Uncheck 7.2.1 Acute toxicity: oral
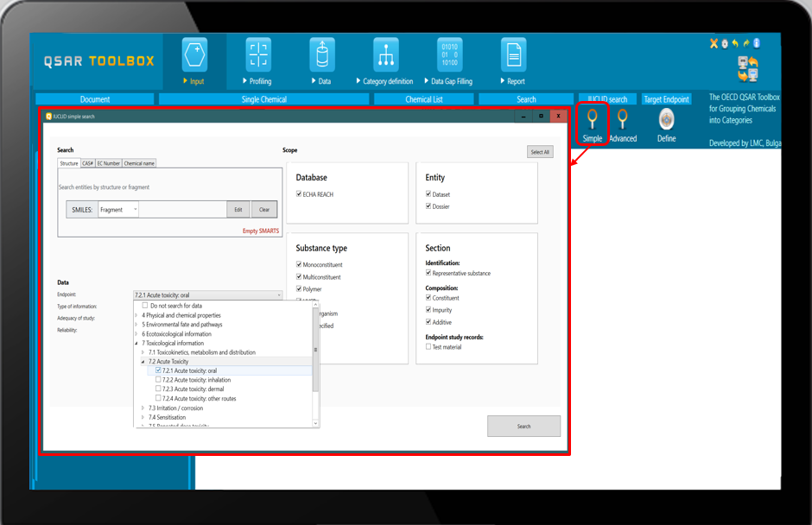Viewport: 812px width, 525px height. (x=158, y=370)
